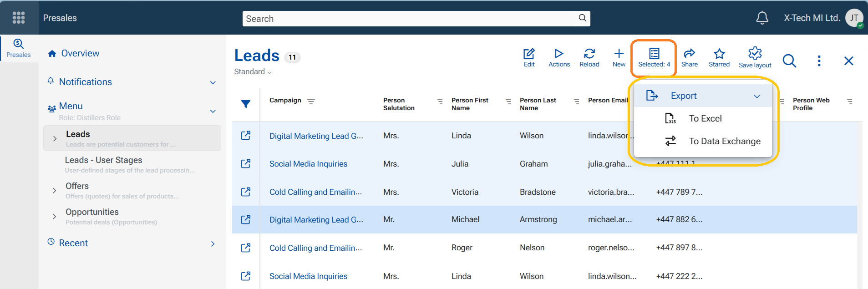Toggle the Selected: 4 filter button
The width and height of the screenshot is (868, 289).
pyautogui.click(x=654, y=58)
